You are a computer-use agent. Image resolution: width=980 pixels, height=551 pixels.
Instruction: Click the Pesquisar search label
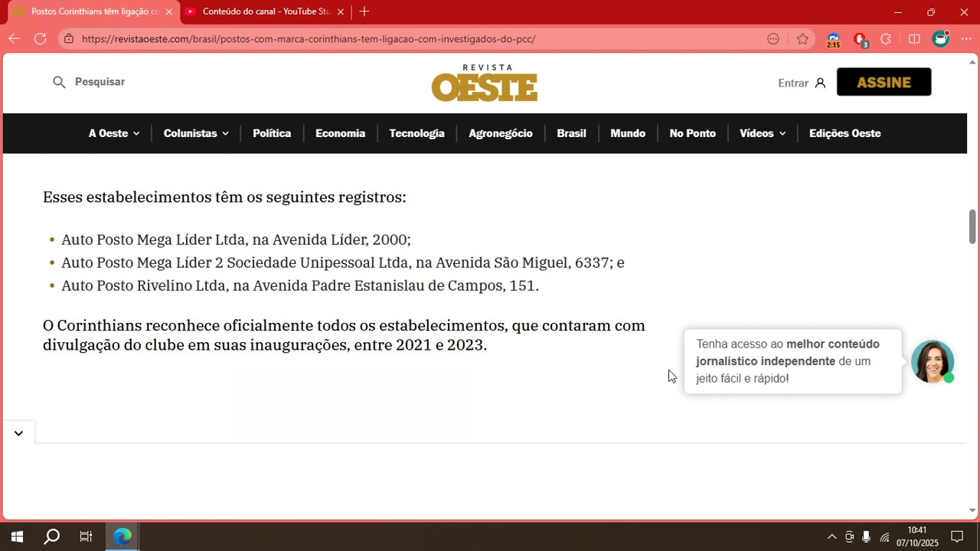point(100,82)
